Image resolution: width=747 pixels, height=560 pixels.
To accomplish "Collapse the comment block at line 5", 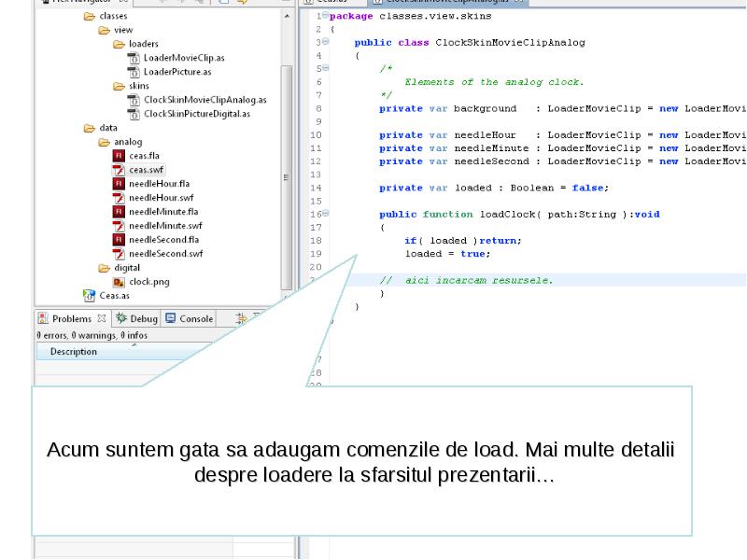I will click(x=325, y=68).
